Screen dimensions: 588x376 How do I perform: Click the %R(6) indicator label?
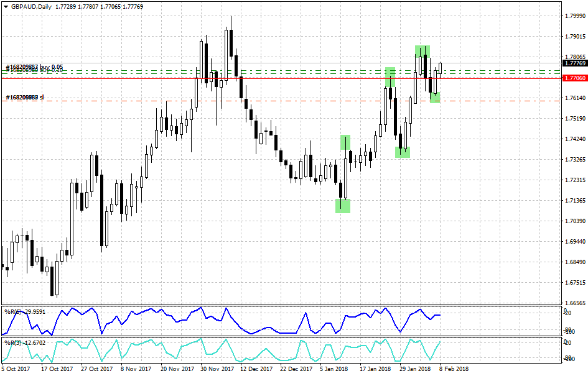tap(25, 311)
